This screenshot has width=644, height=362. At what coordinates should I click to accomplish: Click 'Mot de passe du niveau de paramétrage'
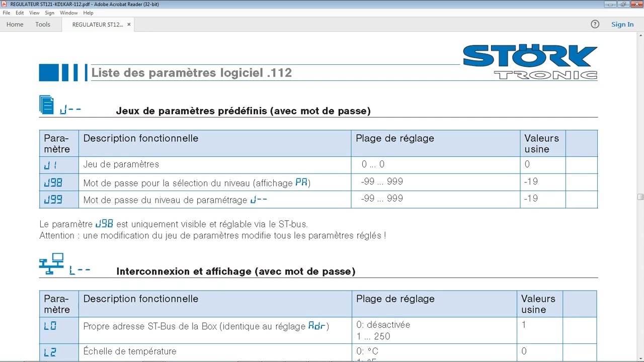165,200
